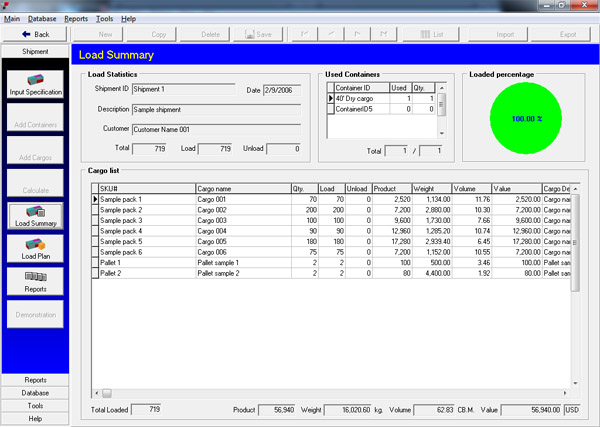The image size is (600, 427).
Task: Select the Sample pack 2 row
Action: click(x=331, y=210)
